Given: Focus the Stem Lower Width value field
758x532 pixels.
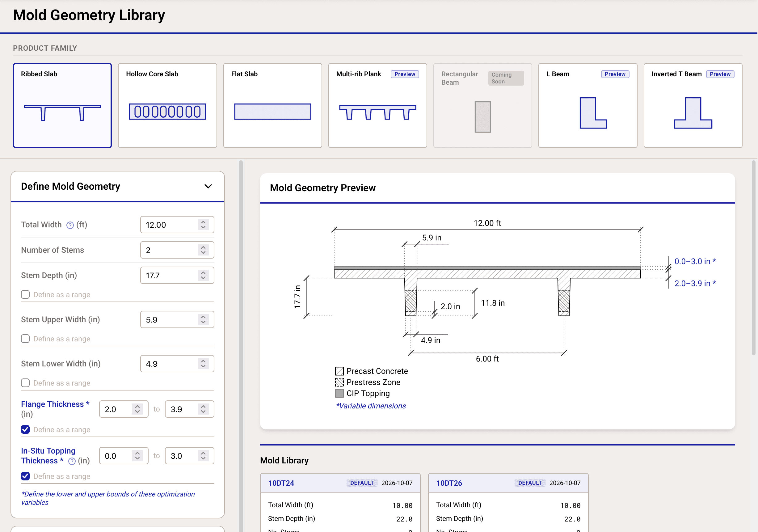Looking at the screenshot, I should tap(177, 364).
